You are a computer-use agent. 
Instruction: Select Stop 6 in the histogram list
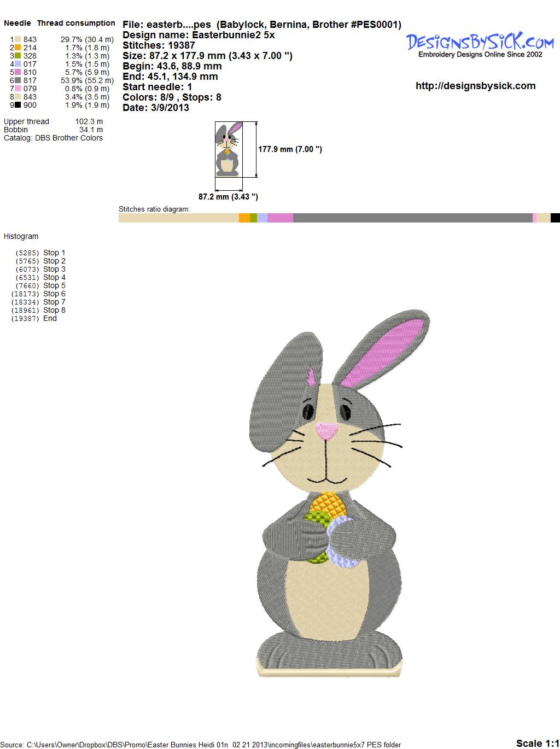(x=54, y=294)
